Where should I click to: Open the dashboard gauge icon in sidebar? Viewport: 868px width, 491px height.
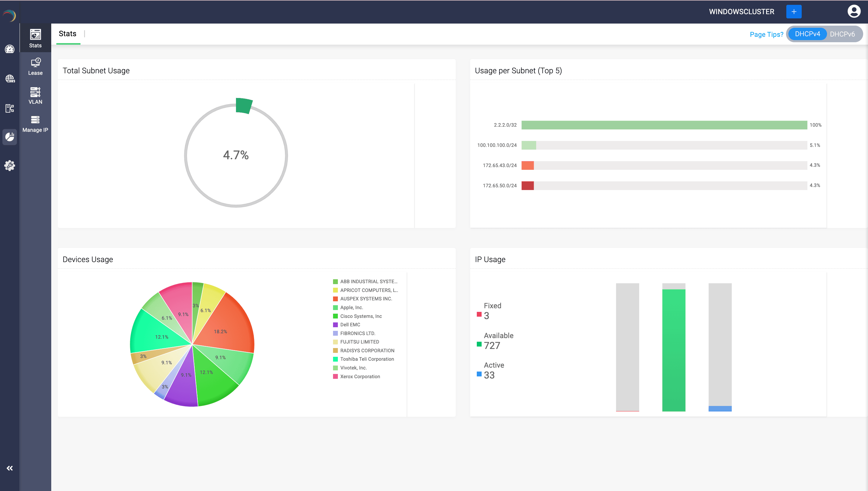pos(9,49)
